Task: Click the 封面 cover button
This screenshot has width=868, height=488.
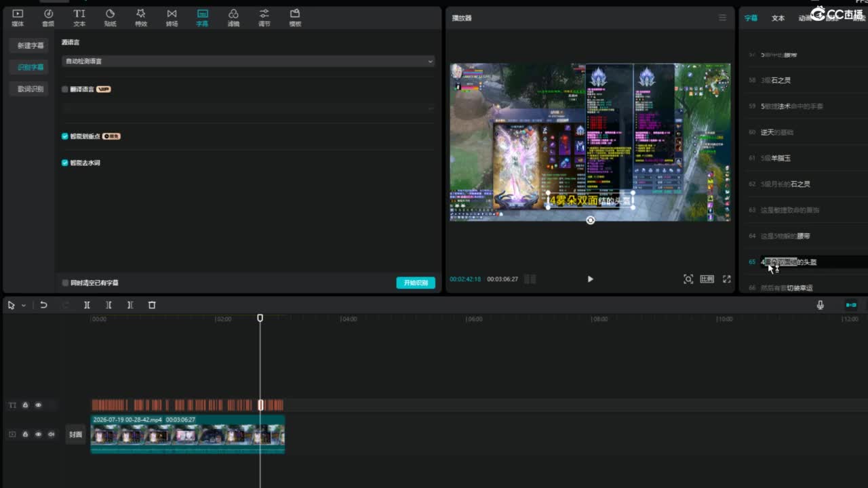Action: coord(75,434)
